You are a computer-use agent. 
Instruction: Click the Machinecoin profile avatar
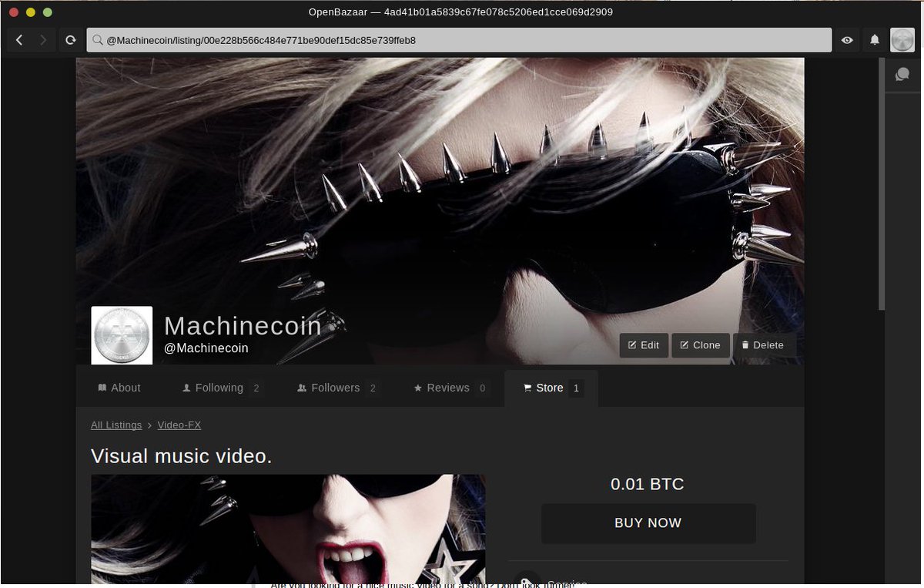(122, 335)
